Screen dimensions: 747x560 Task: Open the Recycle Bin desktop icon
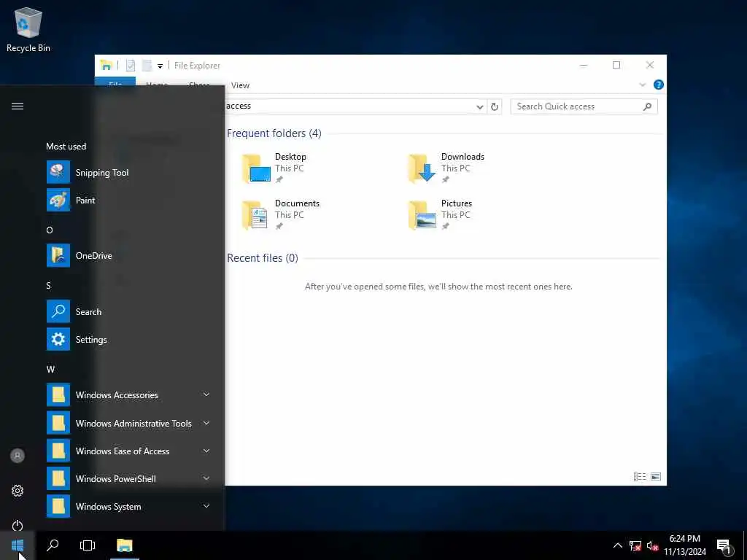pyautogui.click(x=28, y=29)
